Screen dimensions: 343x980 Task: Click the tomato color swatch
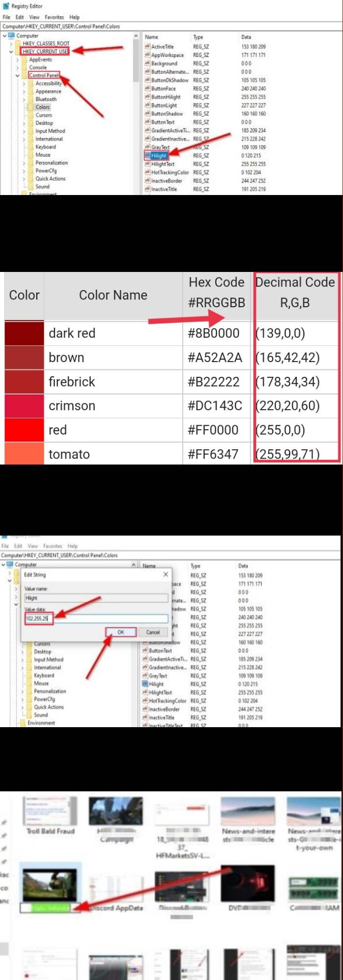point(24,453)
